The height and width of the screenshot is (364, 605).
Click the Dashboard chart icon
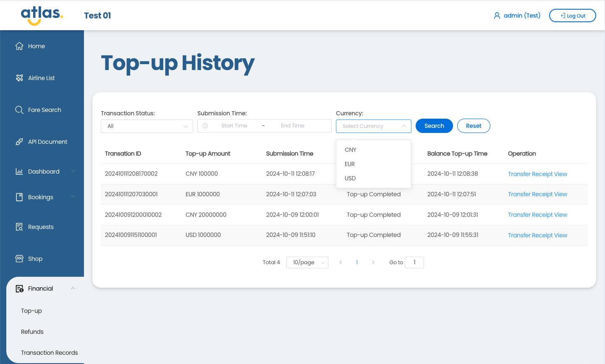[19, 172]
